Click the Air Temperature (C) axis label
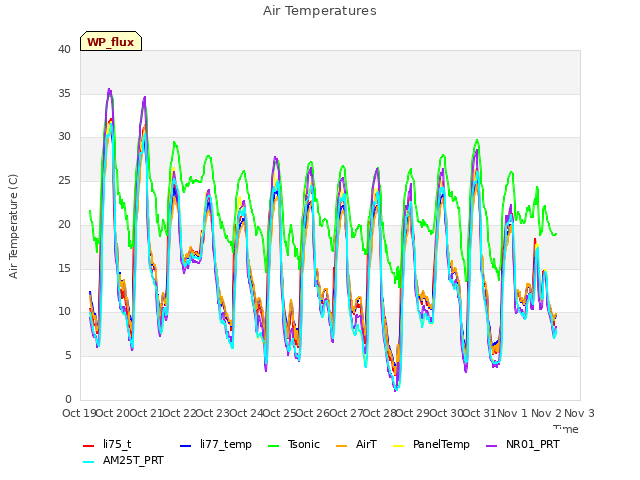The image size is (640, 480). pos(13,227)
